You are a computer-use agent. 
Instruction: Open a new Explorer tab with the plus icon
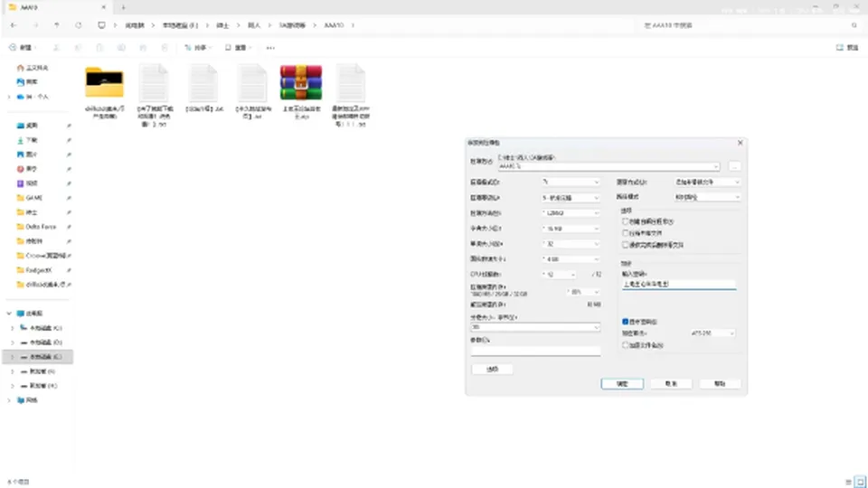click(123, 7)
